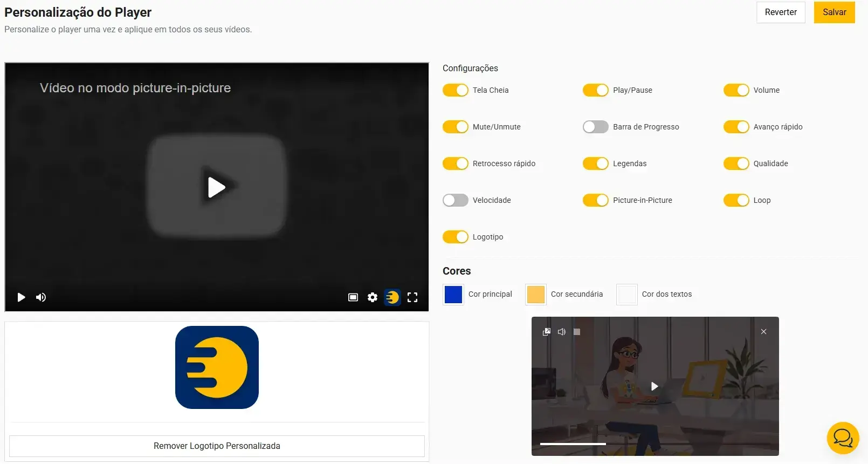The height and width of the screenshot is (464, 868).
Task: Open player settings gear icon
Action: point(373,297)
